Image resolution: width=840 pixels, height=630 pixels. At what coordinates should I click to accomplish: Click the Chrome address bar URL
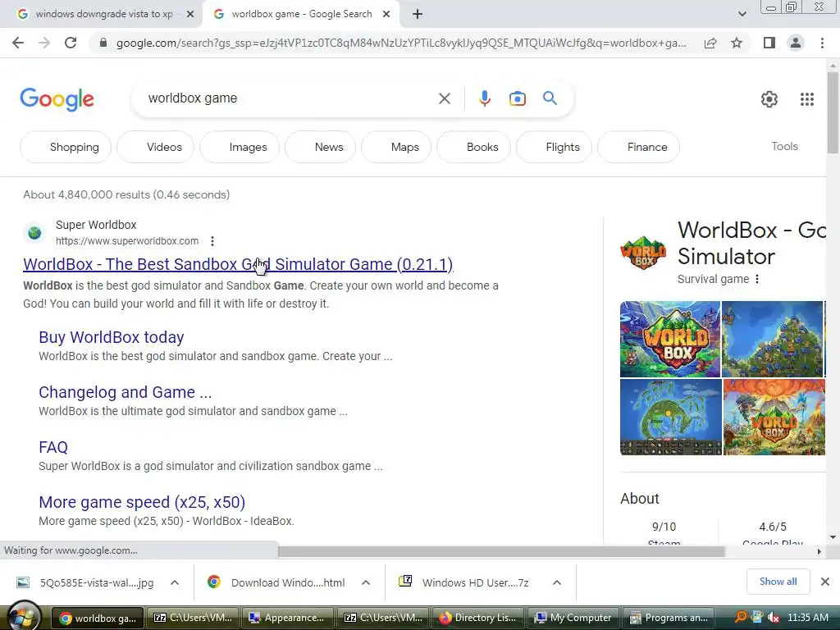400,43
